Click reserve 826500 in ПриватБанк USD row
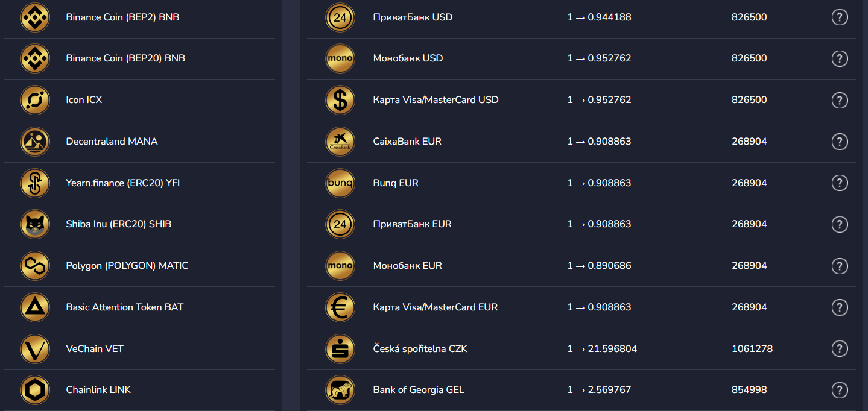The image size is (868, 411). click(x=749, y=17)
